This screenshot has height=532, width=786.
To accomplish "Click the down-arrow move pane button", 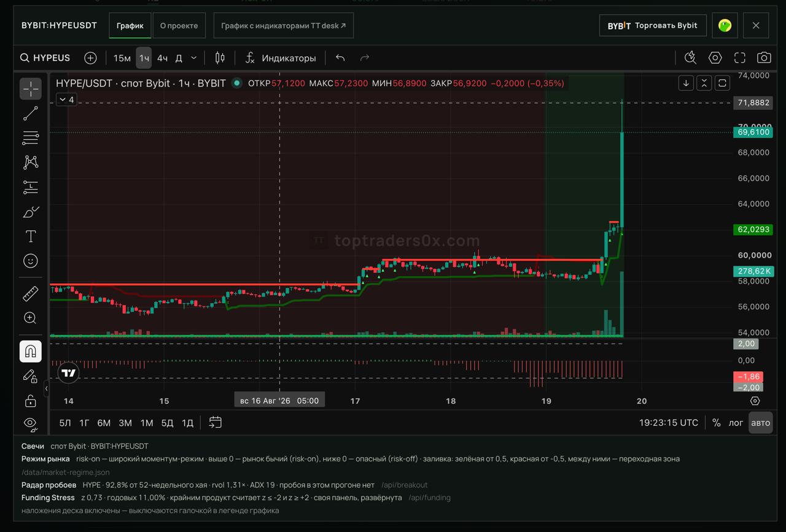I will [686, 83].
